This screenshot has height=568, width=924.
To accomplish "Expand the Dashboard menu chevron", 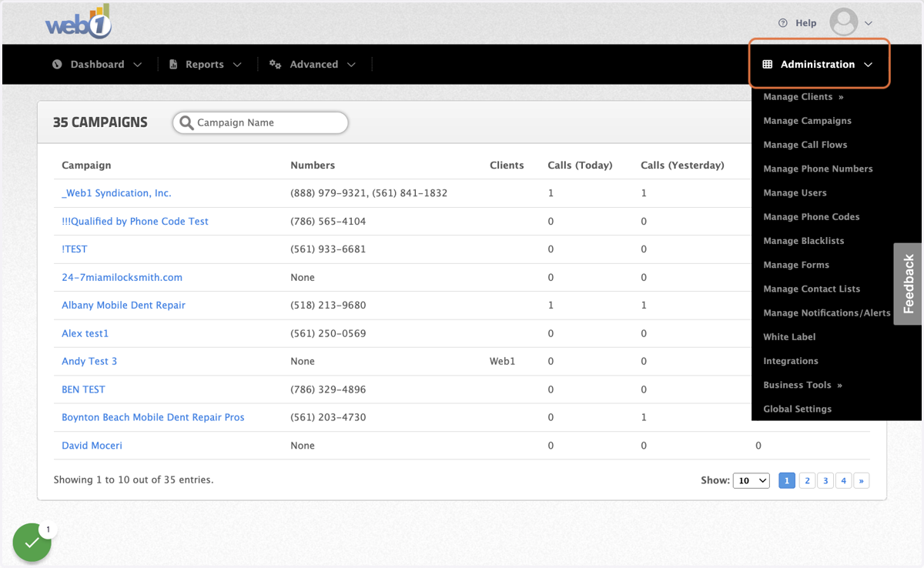I will 137,65.
